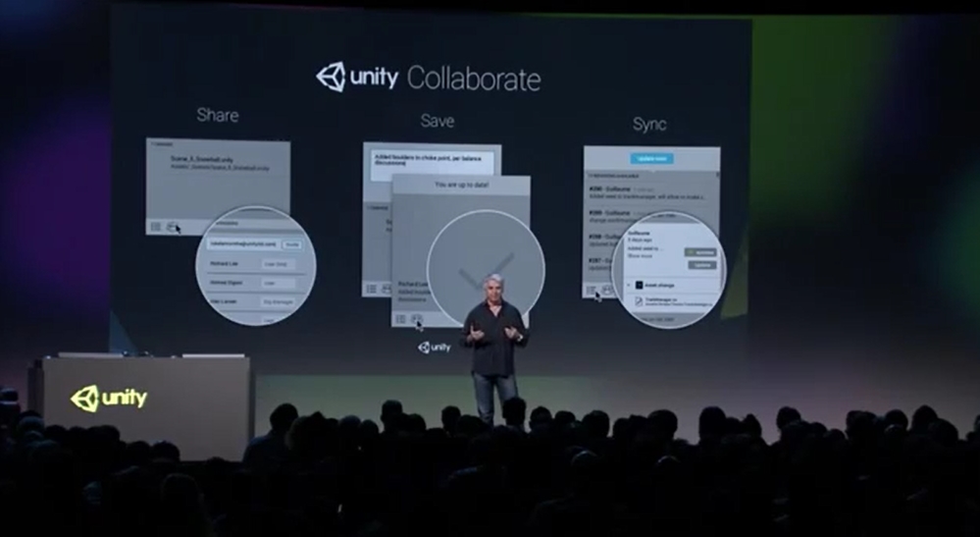Click the "You are up to date!" banner
Image resolution: width=980 pixels, height=537 pixels.
tap(461, 185)
